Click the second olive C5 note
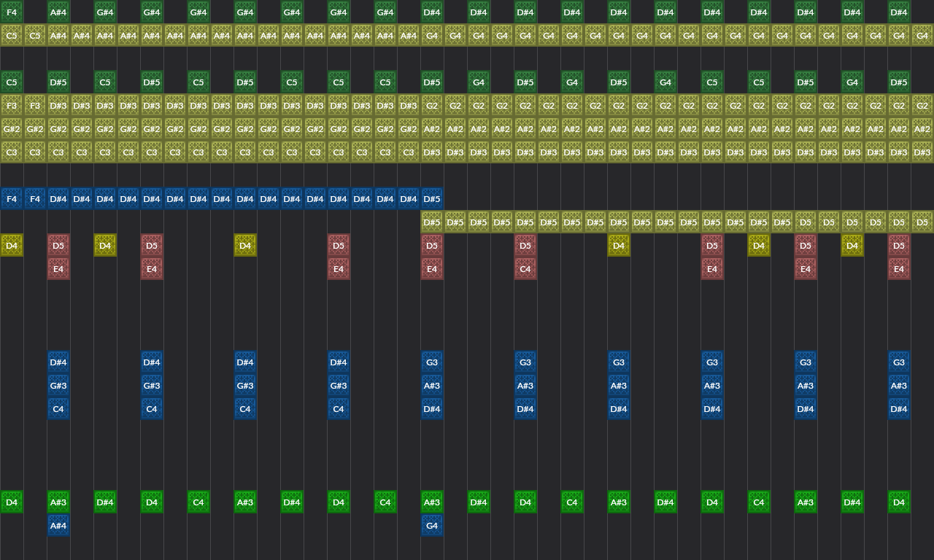The image size is (934, 560). (35, 36)
